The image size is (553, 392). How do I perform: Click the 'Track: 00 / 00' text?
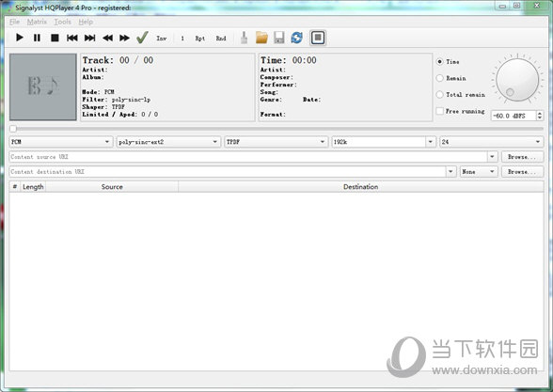tap(118, 60)
